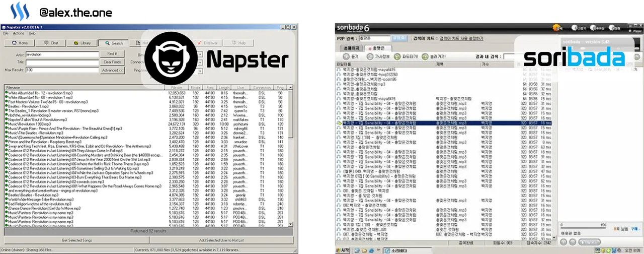Select row Music\The Beatles - Revolution.mp3
The width and height of the screenshot is (644, 254).
[x=146, y=133]
